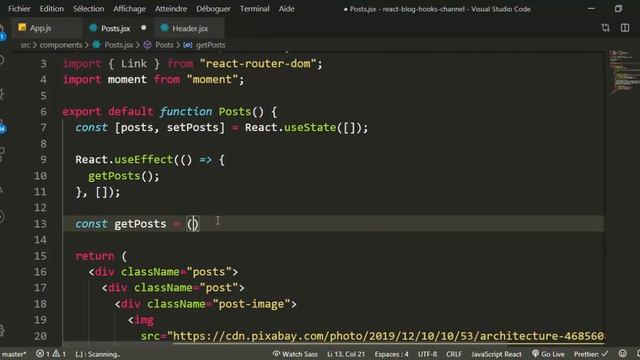This screenshot has height=360, width=640.
Task: Open the Atteindre menu
Action: [171, 9]
